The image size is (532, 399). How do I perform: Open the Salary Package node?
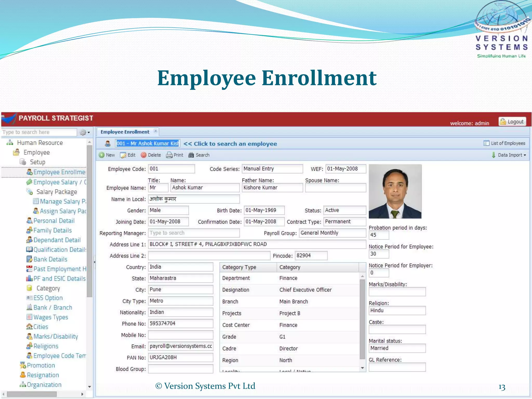pyautogui.click(x=56, y=192)
